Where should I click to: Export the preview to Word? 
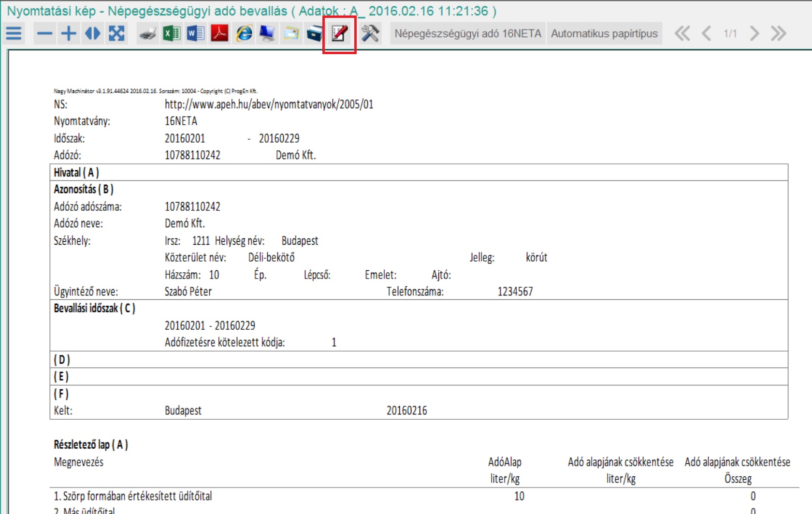tap(196, 33)
